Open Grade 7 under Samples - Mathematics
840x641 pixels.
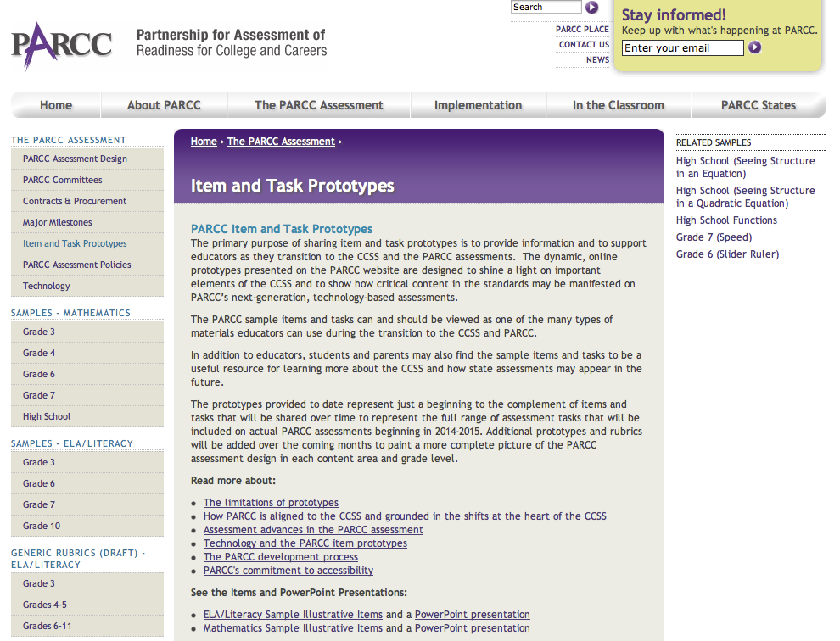87,395
